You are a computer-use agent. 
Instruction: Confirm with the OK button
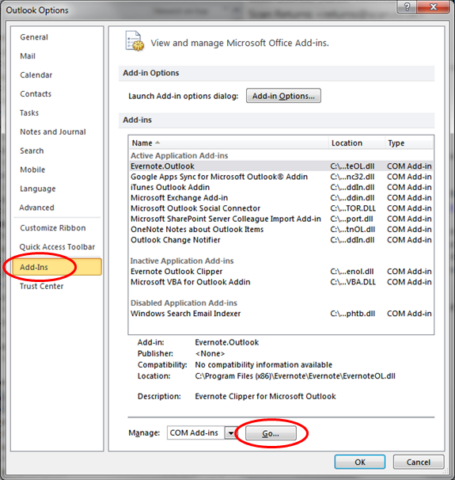click(x=360, y=462)
